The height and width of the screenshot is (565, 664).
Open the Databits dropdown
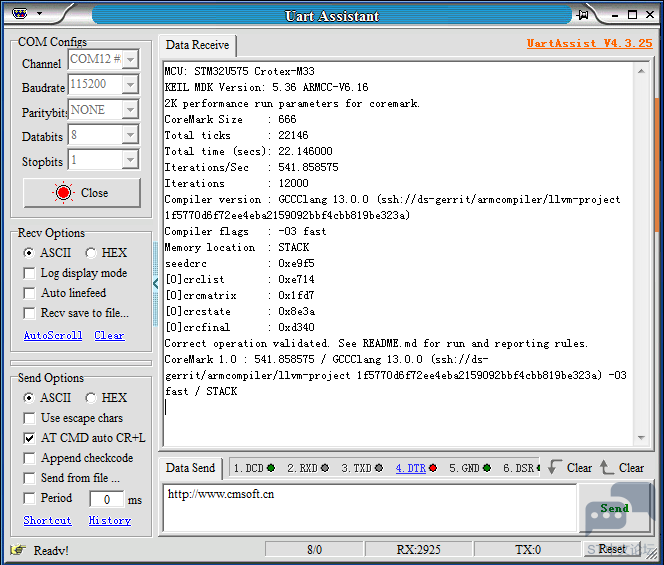coord(131,135)
